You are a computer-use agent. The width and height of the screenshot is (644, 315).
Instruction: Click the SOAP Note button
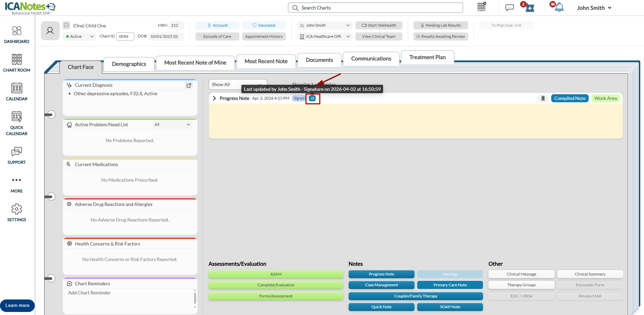[450, 307]
